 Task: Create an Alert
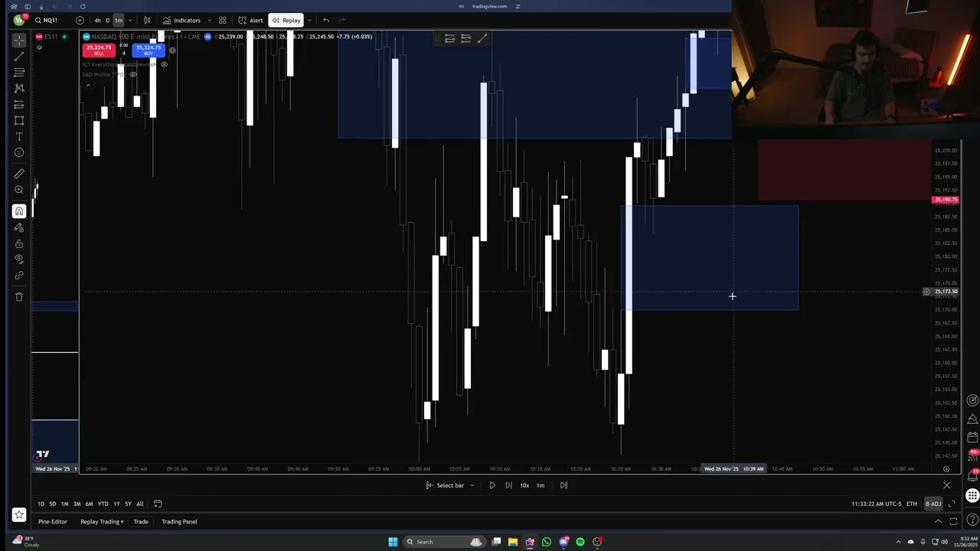(x=250, y=20)
